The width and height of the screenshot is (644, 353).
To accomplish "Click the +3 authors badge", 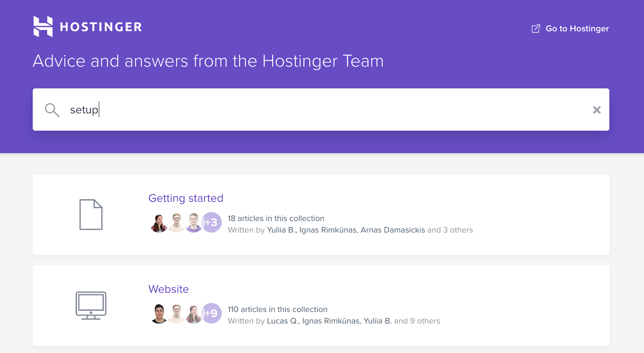I will [211, 223].
